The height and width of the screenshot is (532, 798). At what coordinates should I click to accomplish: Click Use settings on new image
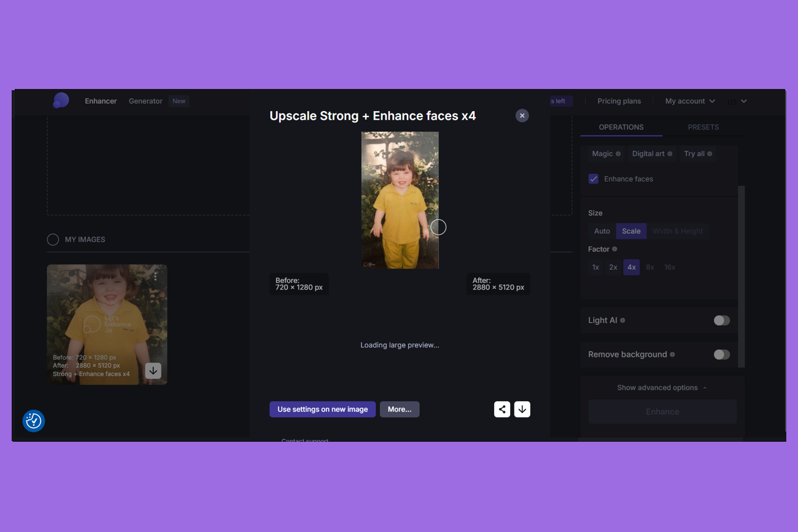322,409
